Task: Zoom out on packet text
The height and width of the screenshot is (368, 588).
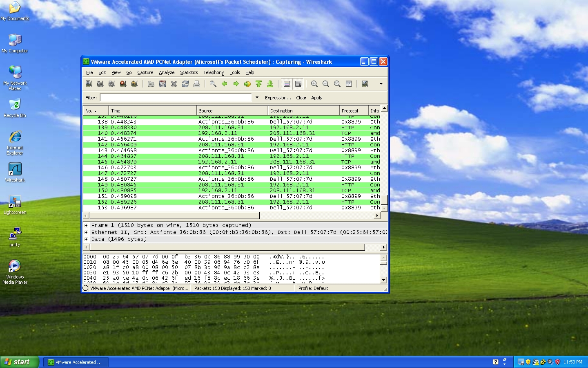Action: tap(325, 84)
